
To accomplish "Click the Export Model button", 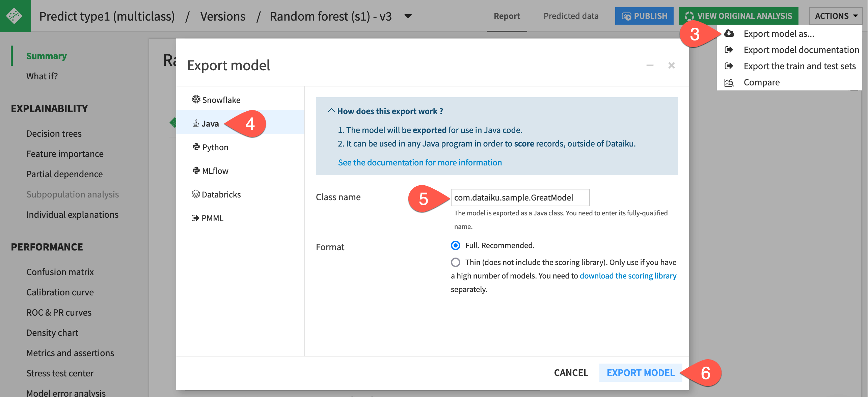I will 641,373.
